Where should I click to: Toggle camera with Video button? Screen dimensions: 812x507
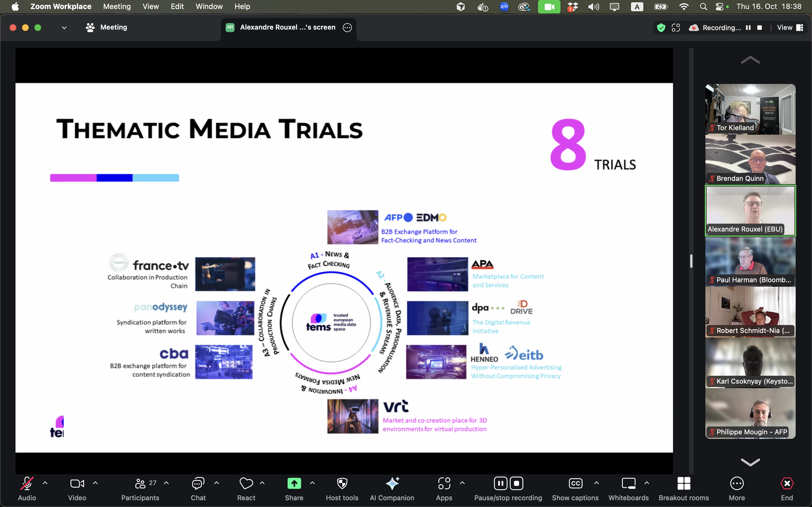77,484
